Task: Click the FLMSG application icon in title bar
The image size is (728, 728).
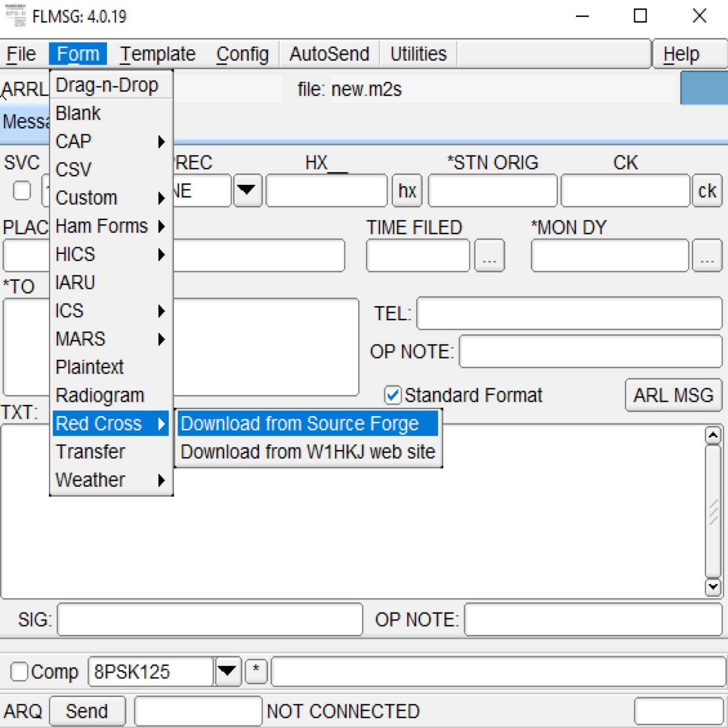Action: [16, 16]
